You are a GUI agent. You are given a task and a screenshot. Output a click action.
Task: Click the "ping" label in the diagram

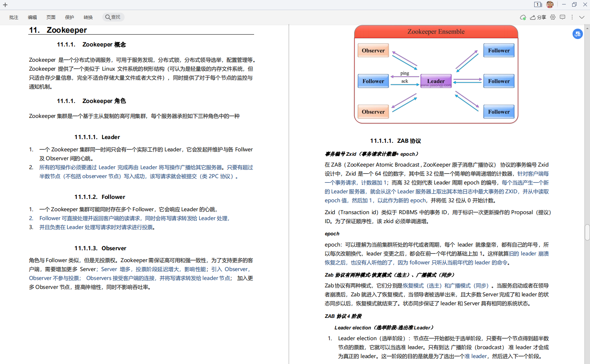(405, 74)
